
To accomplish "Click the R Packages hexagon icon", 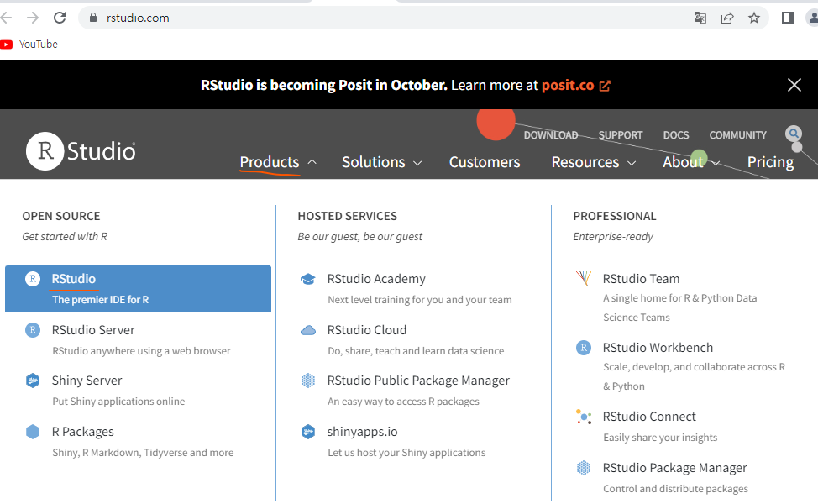I will (33, 432).
